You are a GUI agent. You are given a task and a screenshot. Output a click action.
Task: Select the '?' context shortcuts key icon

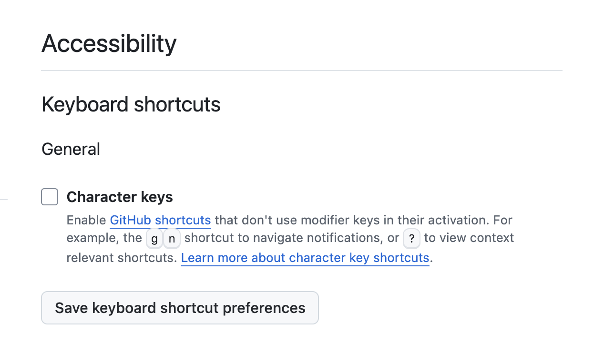411,238
